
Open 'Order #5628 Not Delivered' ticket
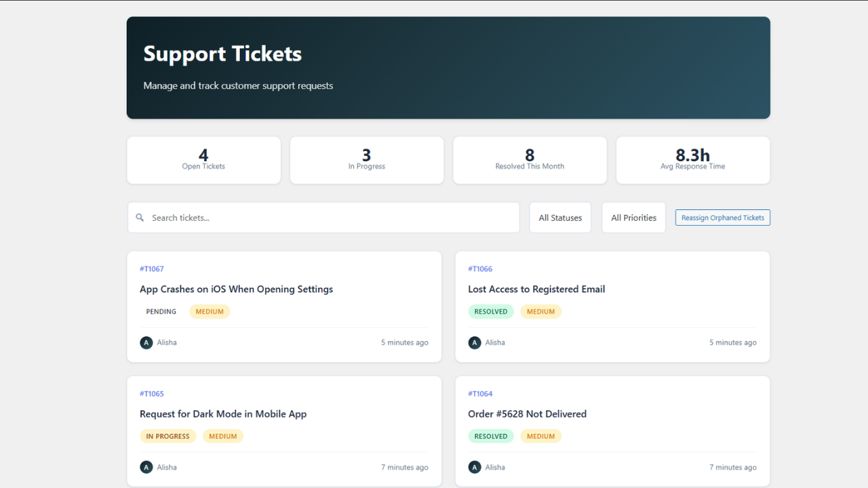pos(527,413)
